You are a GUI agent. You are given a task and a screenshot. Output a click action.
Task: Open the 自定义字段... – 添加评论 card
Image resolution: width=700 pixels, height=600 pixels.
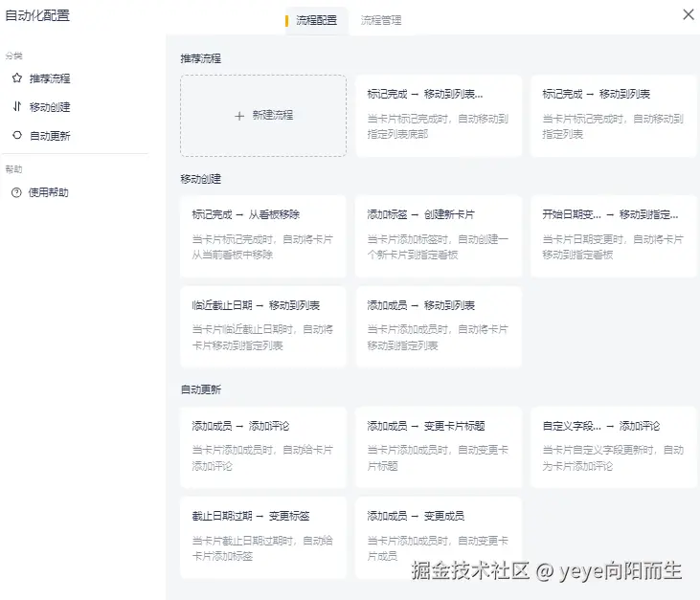tap(614, 448)
